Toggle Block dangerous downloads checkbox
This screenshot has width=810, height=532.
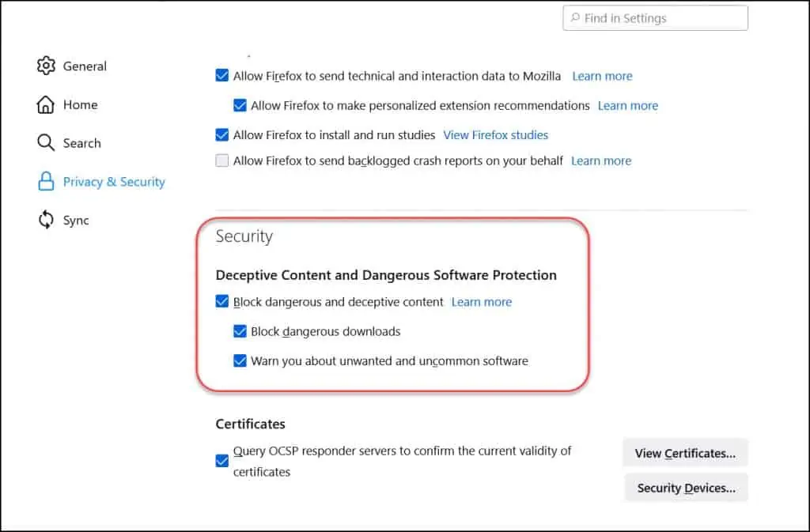coord(240,331)
